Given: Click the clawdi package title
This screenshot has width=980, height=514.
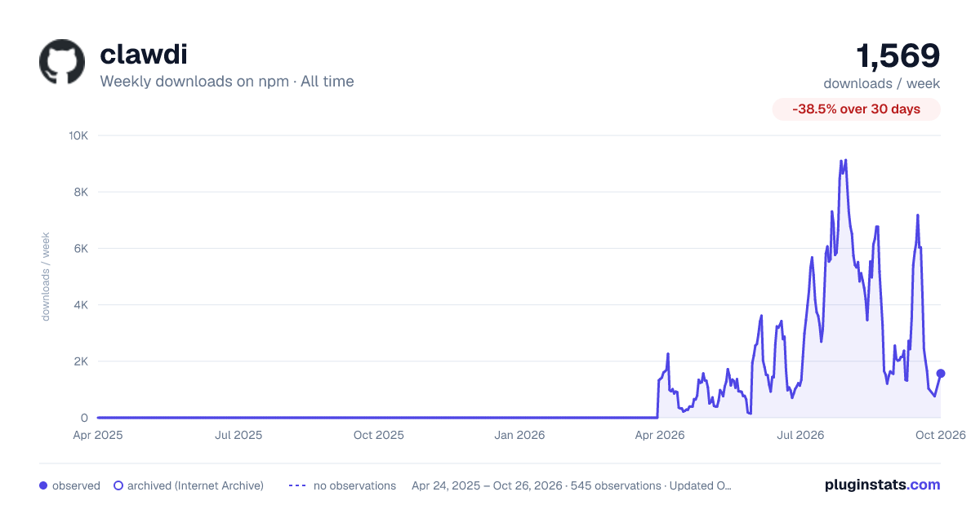Looking at the screenshot, I should pos(144,54).
